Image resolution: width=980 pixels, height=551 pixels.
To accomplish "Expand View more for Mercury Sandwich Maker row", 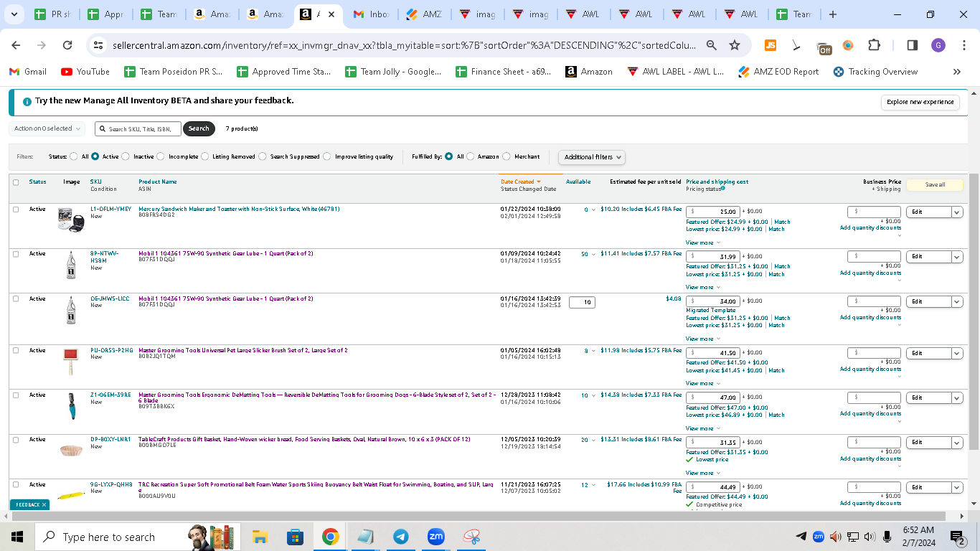I will click(x=703, y=242).
